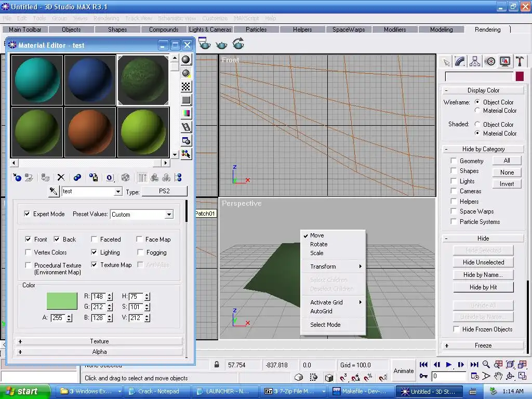Screen dimensions: 532x399
Task: Check Geometry hide category checkbox
Action: [x=453, y=161]
